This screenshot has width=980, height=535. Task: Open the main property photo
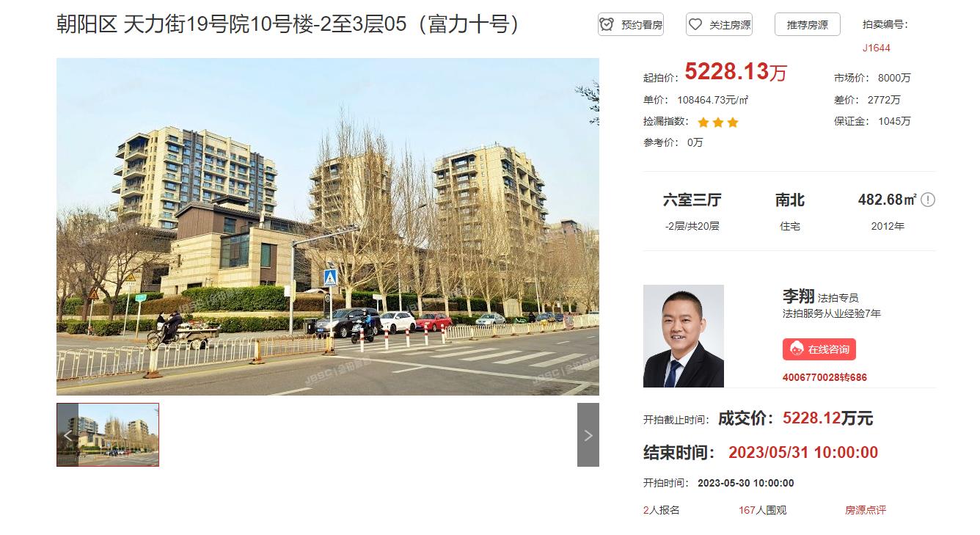coord(328,227)
